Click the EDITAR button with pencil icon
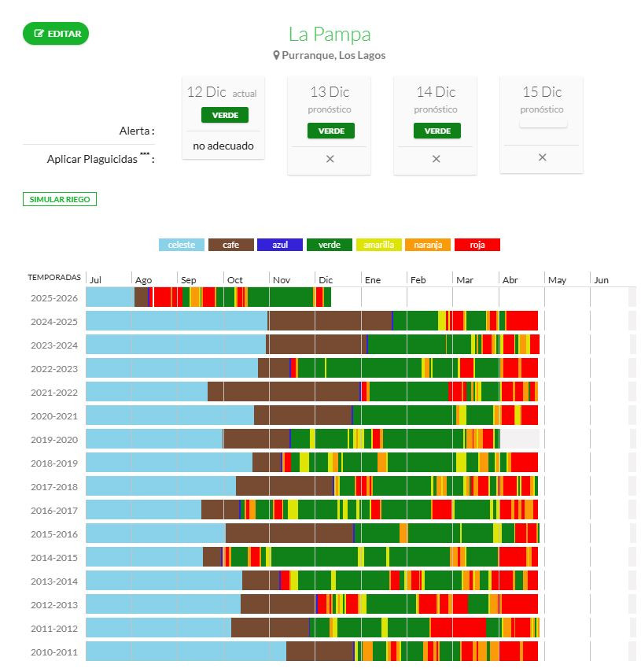 coord(56,34)
